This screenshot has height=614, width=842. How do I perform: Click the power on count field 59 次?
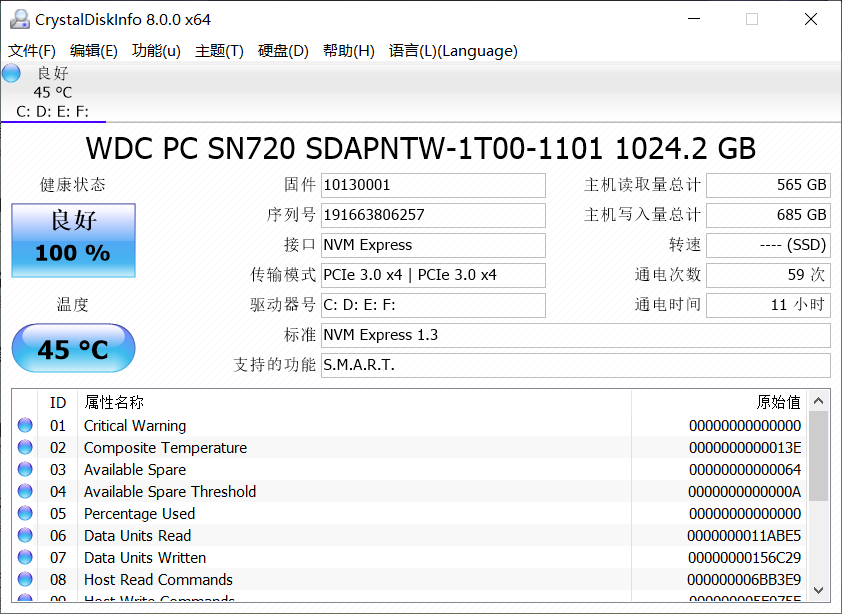tap(768, 276)
